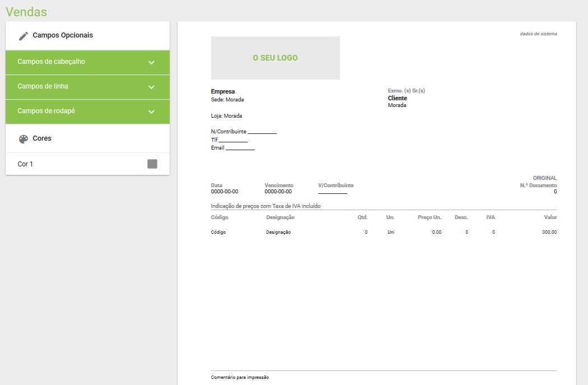Viewport: 588px width, 385px height.
Task: Expand the Campos de cabeçalho chevron
Action: tap(151, 63)
